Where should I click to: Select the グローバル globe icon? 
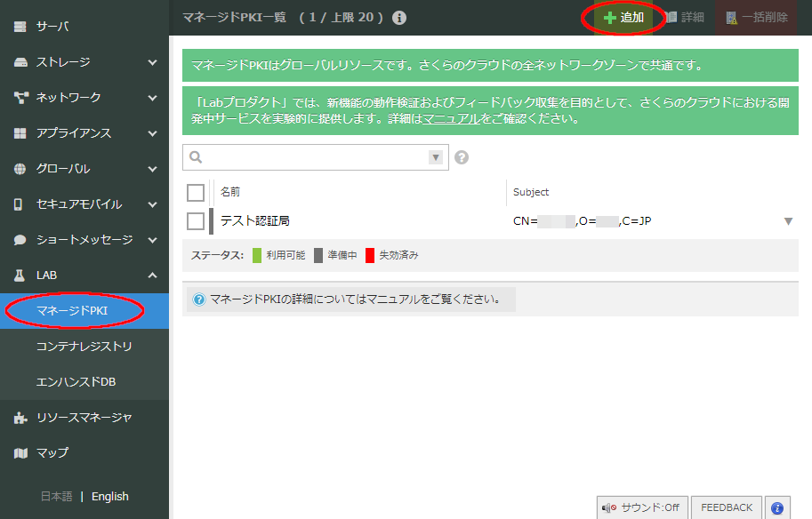[x=21, y=168]
